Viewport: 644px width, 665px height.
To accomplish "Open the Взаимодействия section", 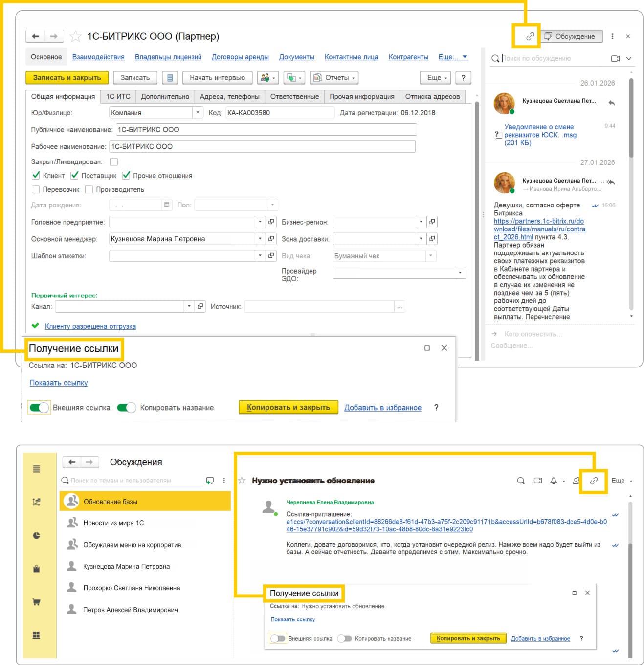I will (98, 57).
